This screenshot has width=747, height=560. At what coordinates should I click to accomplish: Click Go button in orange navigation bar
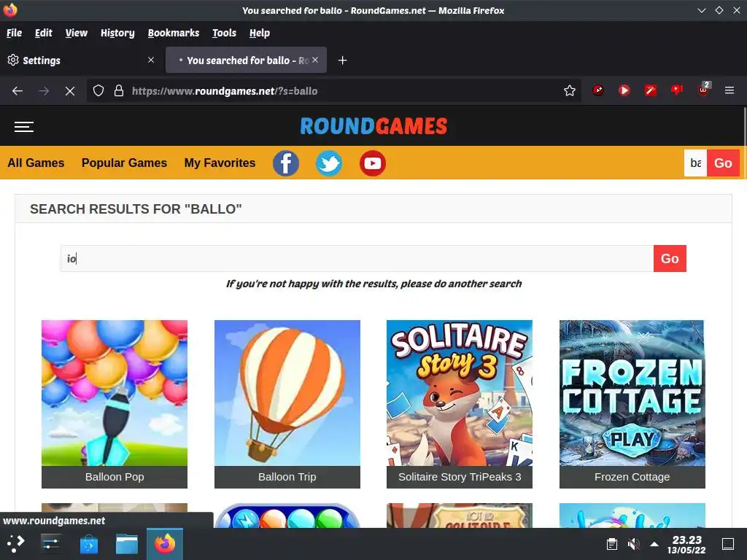[723, 163]
